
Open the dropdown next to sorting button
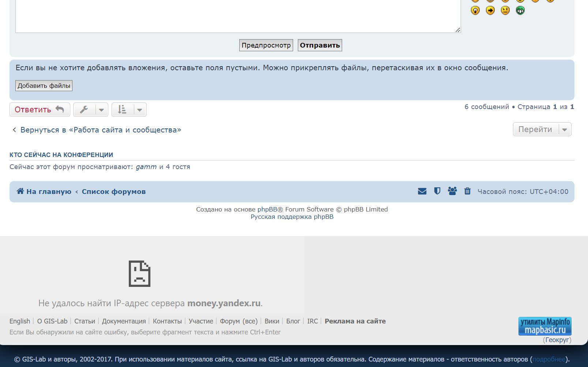pos(140,109)
